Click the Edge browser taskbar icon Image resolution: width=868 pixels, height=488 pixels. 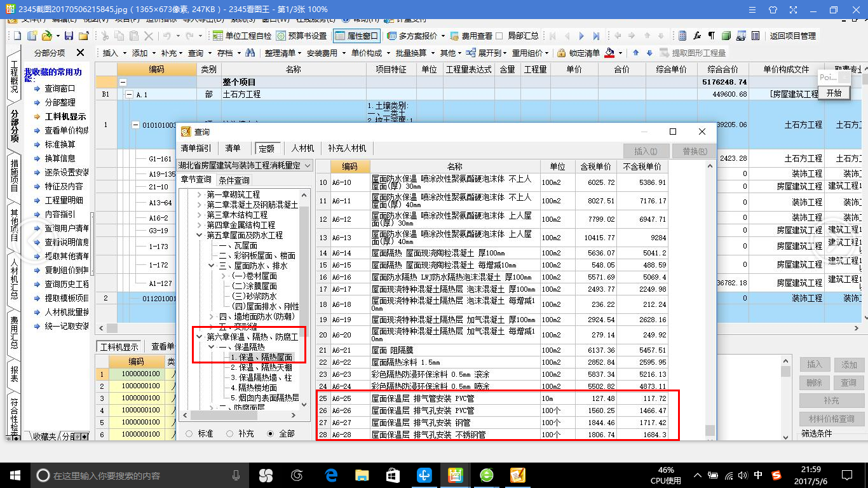point(330,475)
